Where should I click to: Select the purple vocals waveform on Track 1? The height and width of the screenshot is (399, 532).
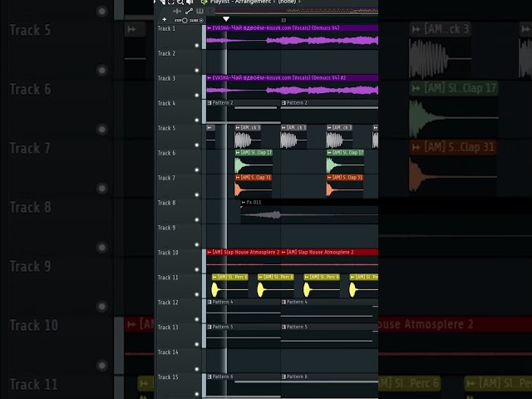tap(292, 41)
